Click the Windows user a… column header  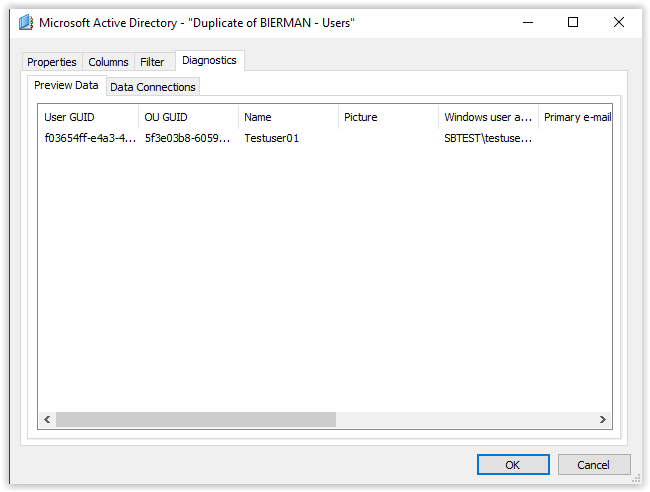tap(488, 117)
